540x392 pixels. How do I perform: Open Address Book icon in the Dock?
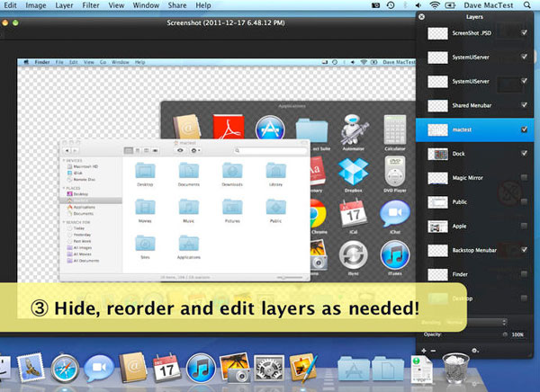coord(132,368)
